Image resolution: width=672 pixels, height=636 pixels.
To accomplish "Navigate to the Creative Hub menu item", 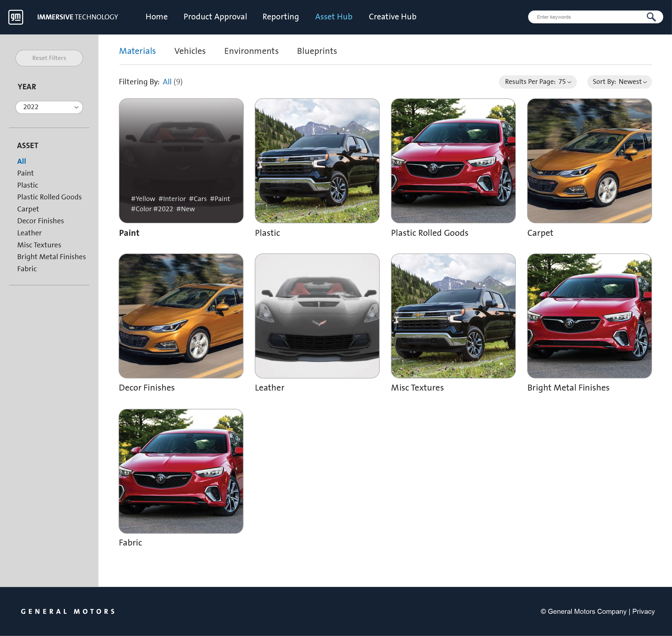I will (x=392, y=17).
